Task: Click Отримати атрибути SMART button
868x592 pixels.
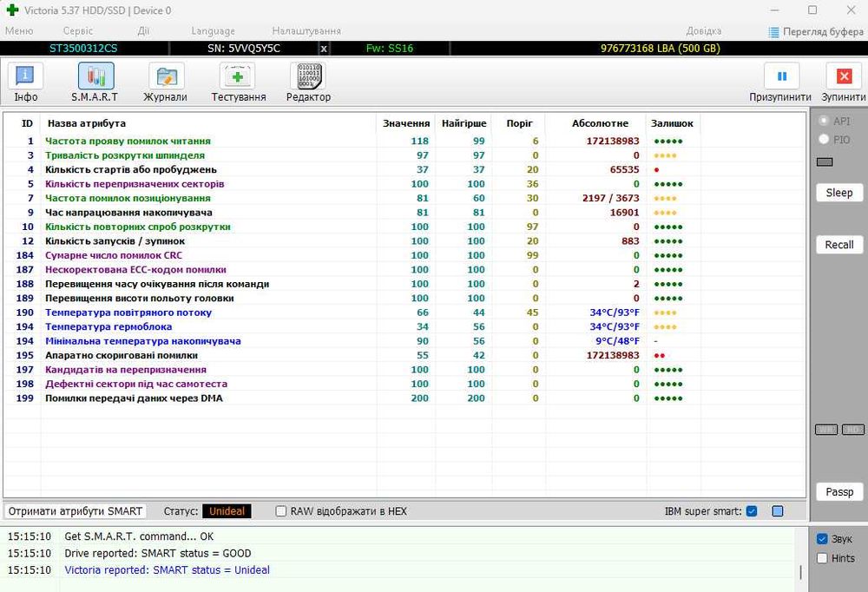Action: (x=76, y=511)
